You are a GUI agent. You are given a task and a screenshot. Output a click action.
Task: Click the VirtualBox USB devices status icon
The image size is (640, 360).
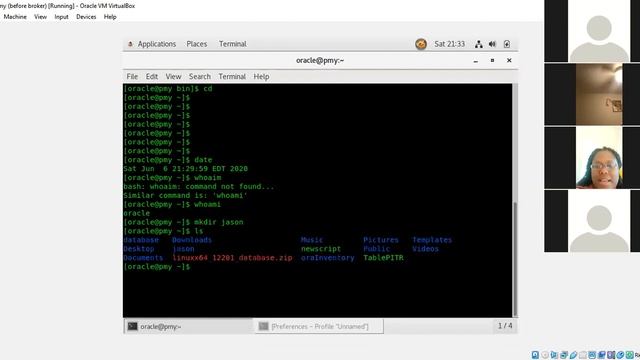pyautogui.click(x=573, y=355)
